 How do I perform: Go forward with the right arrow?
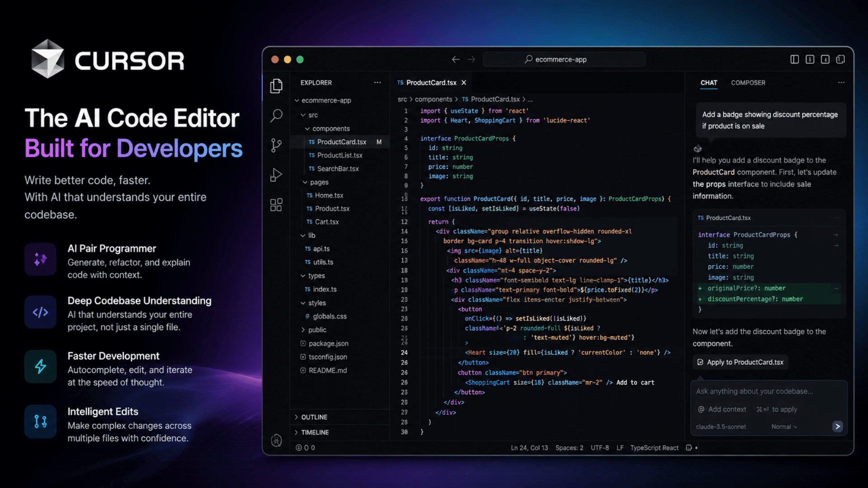(471, 59)
